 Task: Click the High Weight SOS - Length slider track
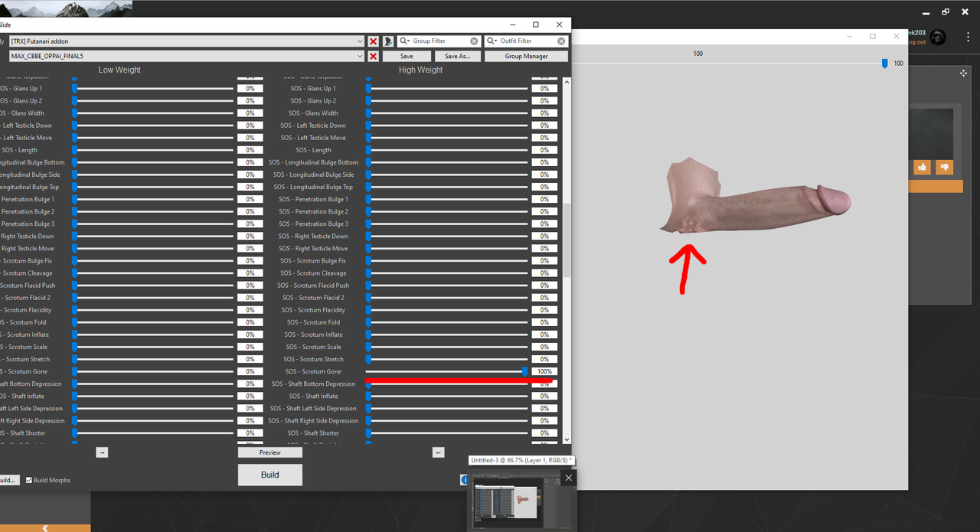point(447,150)
